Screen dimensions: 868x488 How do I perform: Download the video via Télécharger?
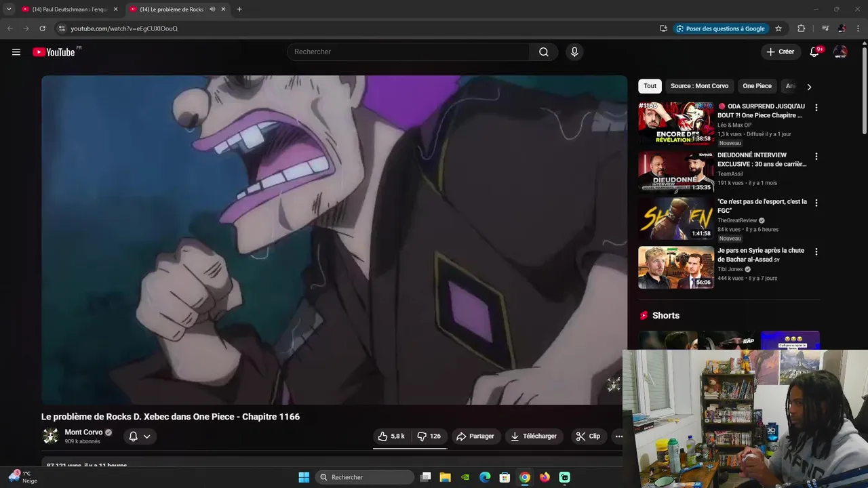point(534,436)
